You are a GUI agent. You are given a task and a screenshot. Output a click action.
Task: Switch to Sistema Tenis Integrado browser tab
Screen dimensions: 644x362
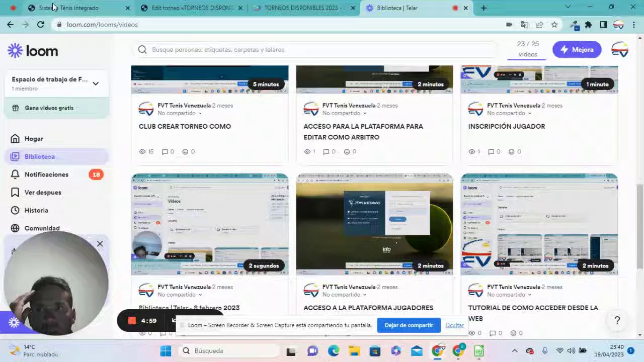click(78, 8)
